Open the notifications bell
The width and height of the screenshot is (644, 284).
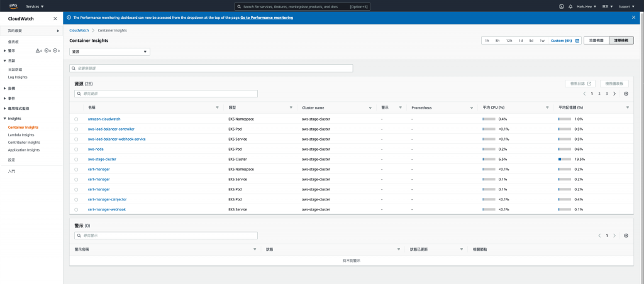point(570,6)
